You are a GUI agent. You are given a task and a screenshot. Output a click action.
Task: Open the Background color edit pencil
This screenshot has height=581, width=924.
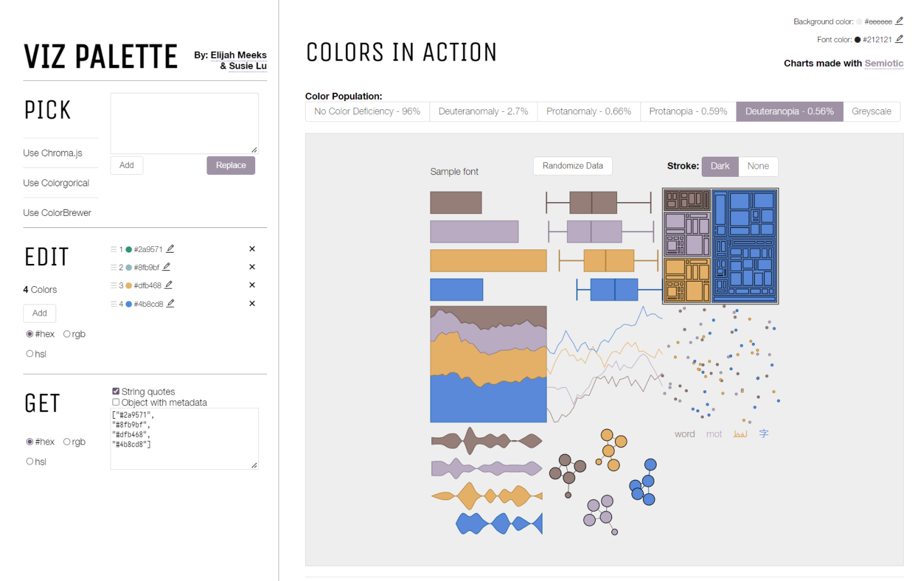click(900, 21)
